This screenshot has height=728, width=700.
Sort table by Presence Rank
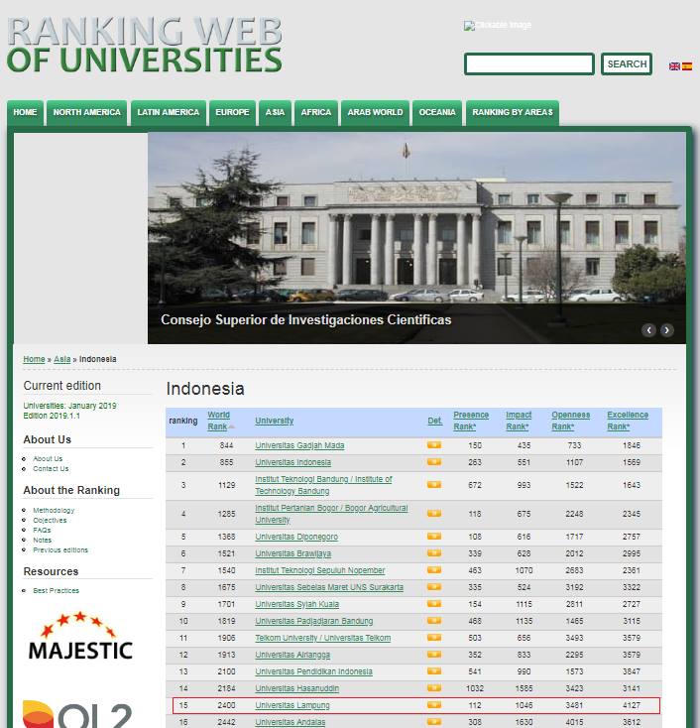click(x=471, y=421)
